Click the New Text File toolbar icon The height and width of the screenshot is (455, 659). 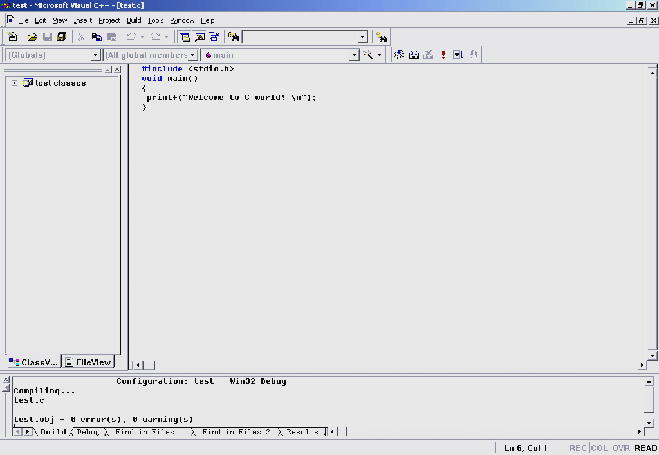13,37
